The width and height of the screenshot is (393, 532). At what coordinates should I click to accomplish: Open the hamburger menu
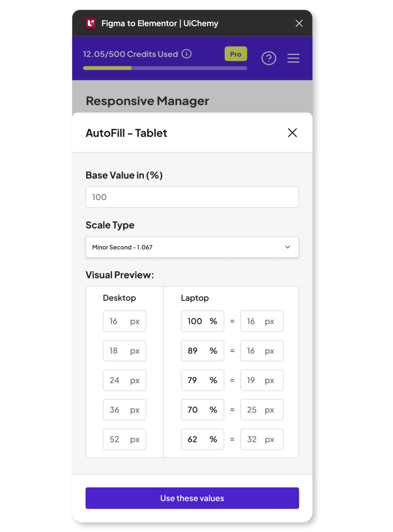[x=293, y=58]
